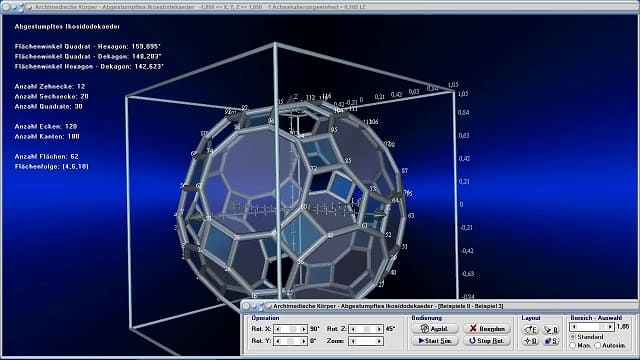Screen dimensions: 640x360
Task: Select the Standard radio option
Action: (588, 337)
